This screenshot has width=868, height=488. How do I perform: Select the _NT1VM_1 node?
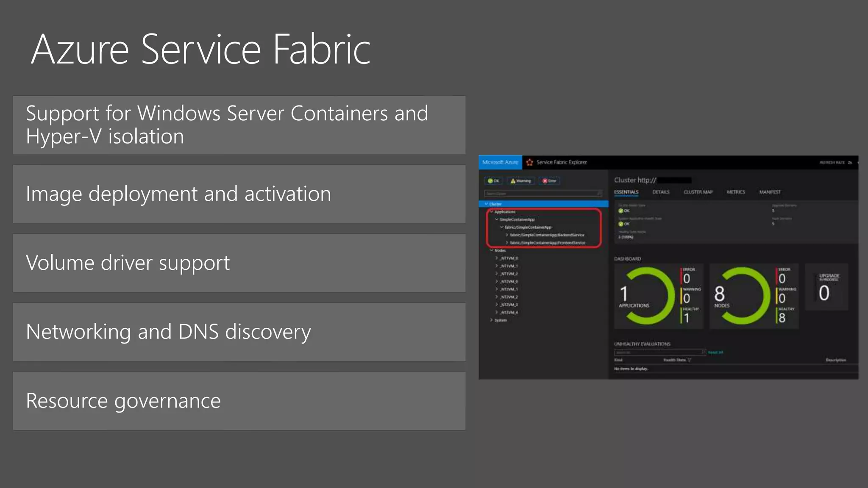tap(509, 266)
